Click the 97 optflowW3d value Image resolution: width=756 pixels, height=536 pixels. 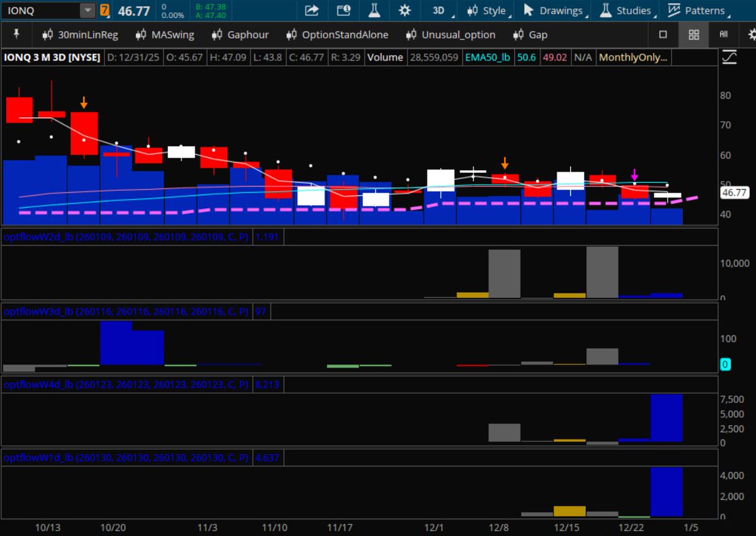(x=261, y=311)
